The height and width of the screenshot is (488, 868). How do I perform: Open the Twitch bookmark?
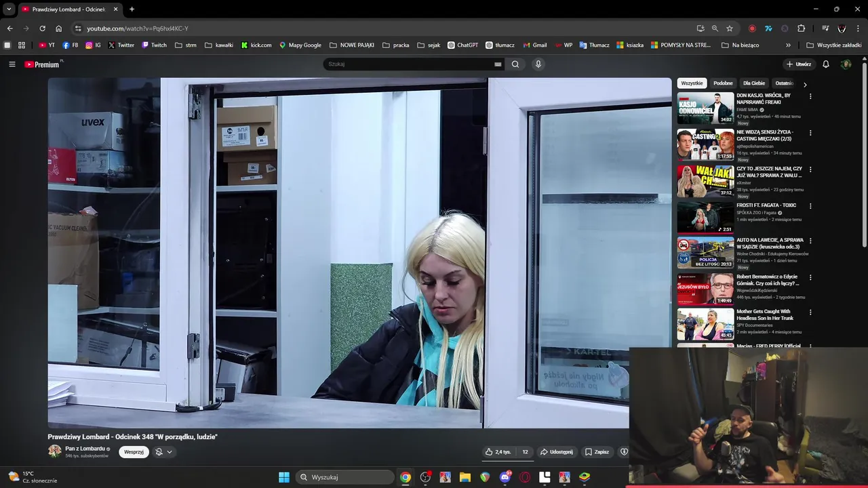click(154, 45)
